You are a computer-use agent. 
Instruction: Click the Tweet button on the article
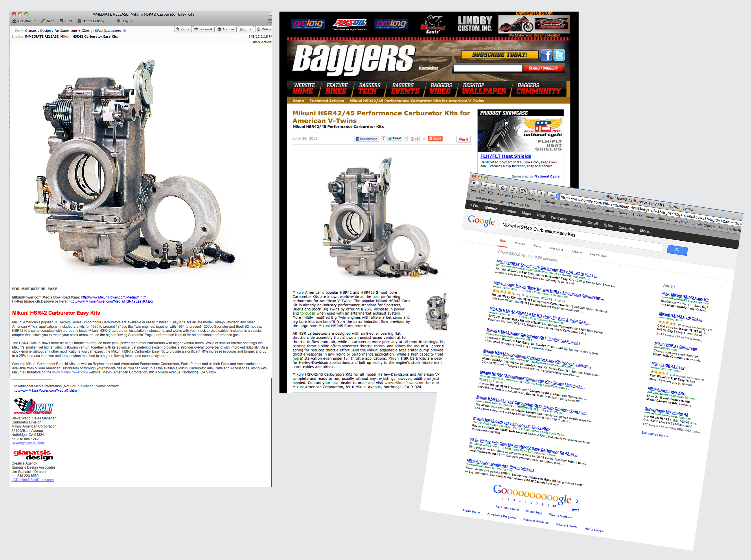tap(395, 139)
